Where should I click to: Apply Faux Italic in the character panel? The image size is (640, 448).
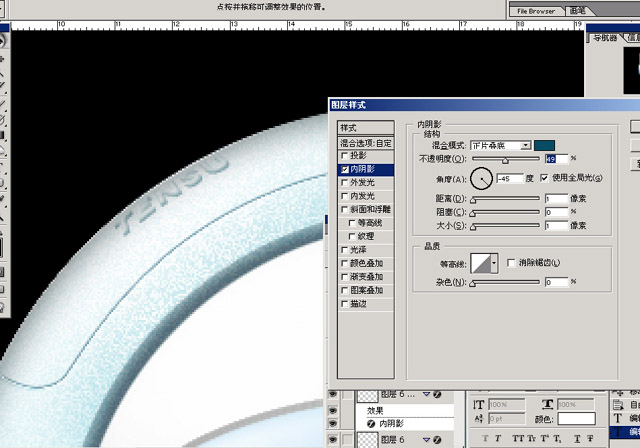(498, 439)
